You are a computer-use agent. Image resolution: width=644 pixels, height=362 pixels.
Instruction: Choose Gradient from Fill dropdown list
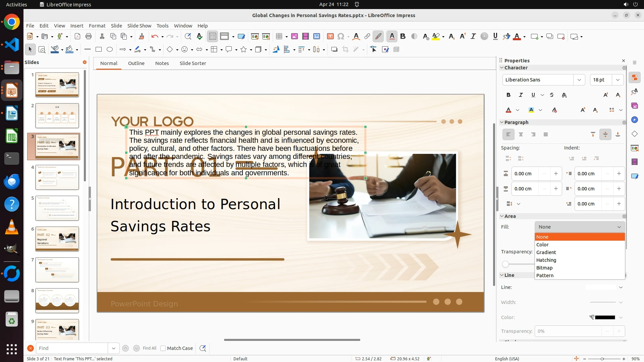(546, 252)
